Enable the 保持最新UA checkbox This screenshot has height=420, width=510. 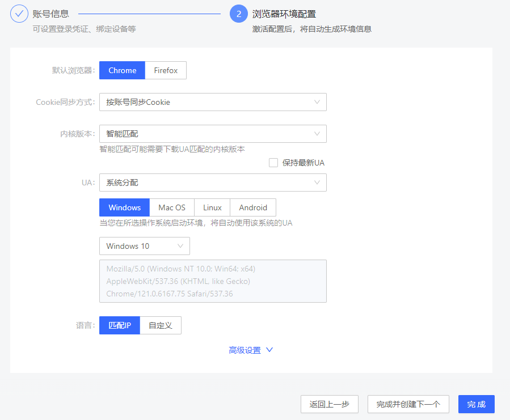click(273, 163)
